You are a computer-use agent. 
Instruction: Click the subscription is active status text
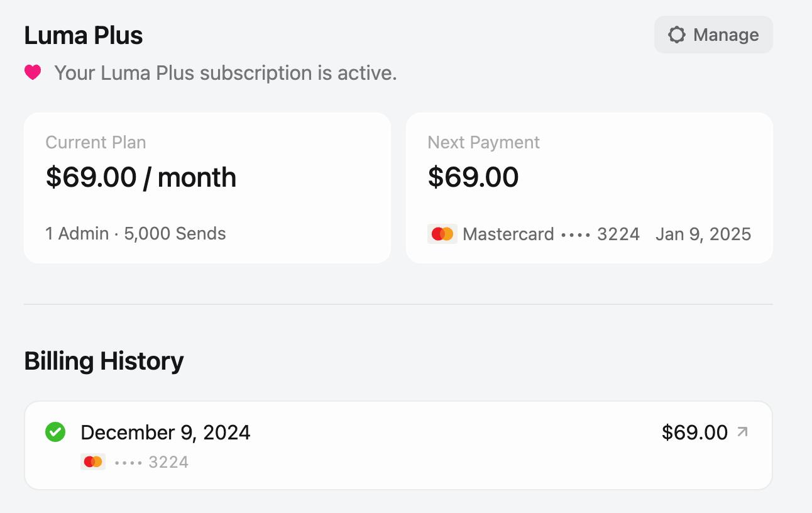pos(226,73)
